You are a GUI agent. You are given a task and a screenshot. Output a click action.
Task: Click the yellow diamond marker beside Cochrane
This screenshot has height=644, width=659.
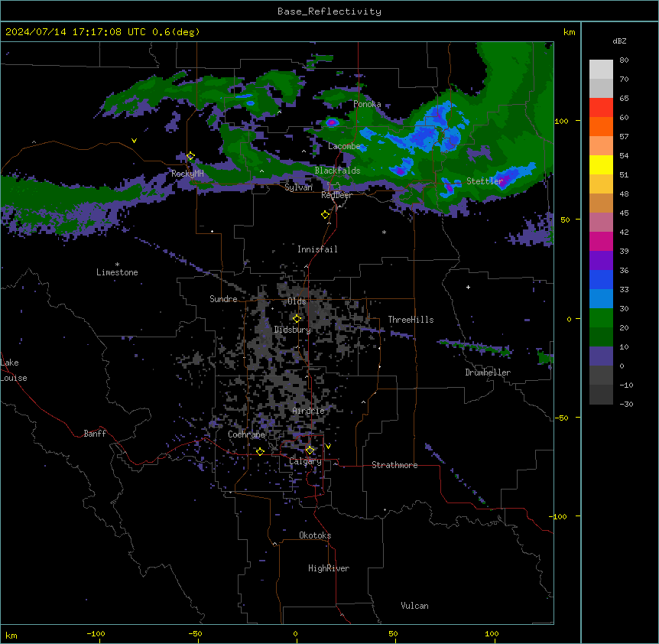click(260, 451)
